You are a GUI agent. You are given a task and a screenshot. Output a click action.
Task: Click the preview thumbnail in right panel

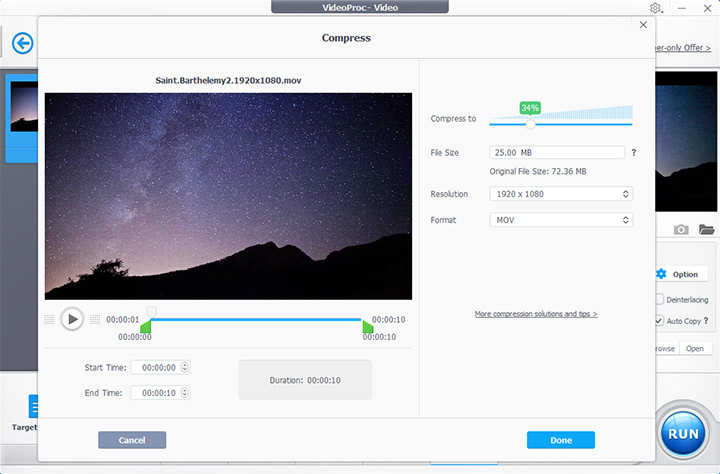(686, 141)
